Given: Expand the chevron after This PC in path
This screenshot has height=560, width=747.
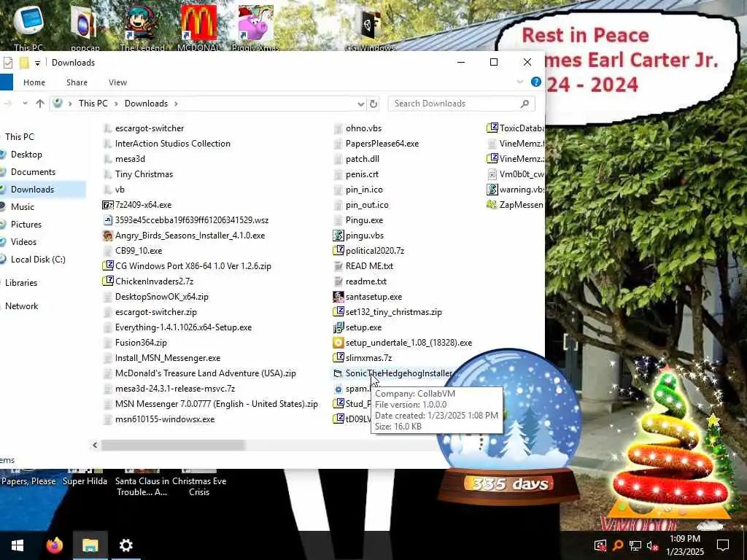Looking at the screenshot, I should (116, 104).
